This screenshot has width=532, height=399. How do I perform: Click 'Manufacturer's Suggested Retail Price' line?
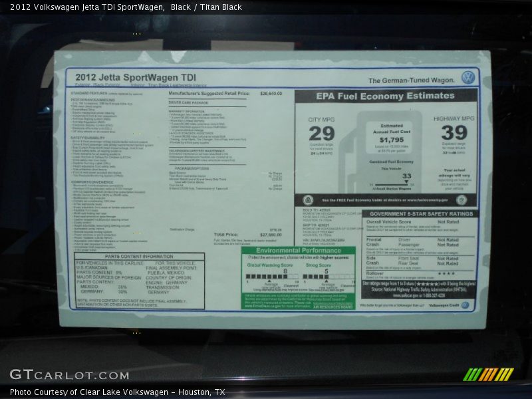(209, 93)
